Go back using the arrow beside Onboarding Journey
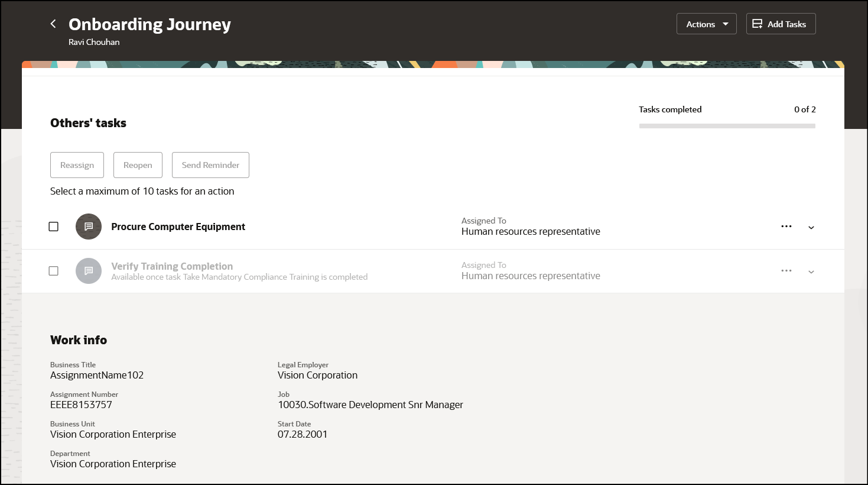The image size is (868, 485). tap(53, 24)
